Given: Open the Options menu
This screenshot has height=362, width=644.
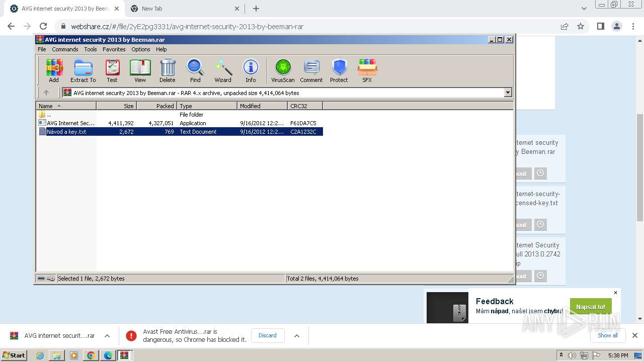Looking at the screenshot, I should [x=141, y=49].
